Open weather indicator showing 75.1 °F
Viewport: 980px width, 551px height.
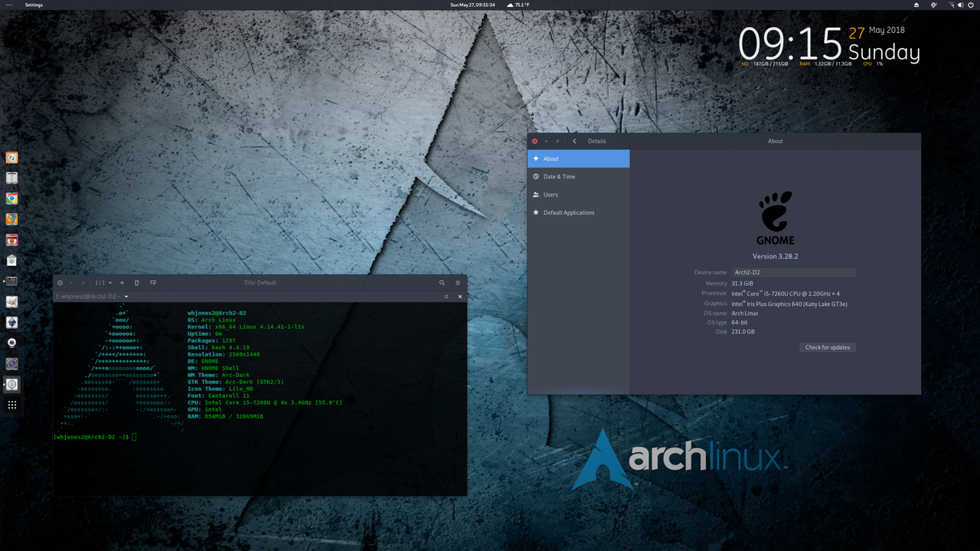518,5
